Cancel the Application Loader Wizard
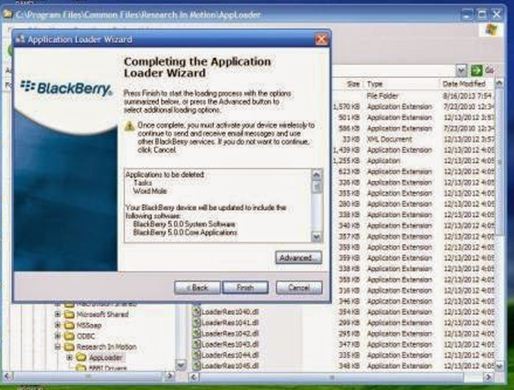This screenshot has width=514, height=390. click(299, 287)
